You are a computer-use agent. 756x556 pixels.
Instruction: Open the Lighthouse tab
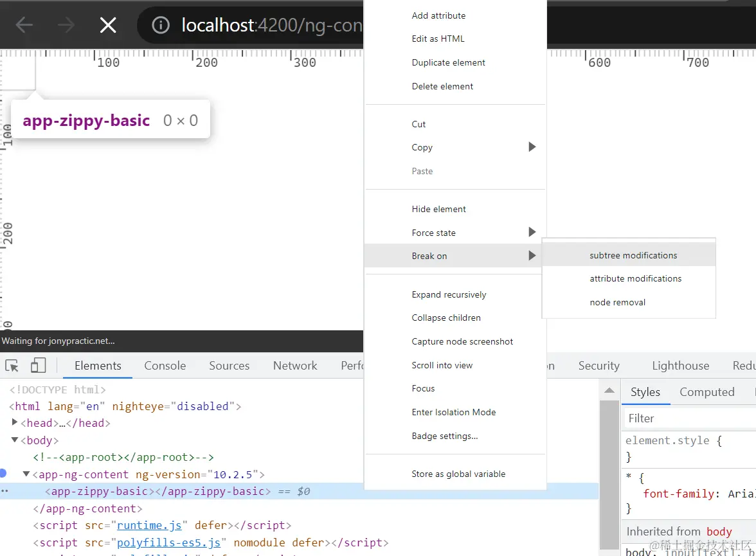pos(680,366)
